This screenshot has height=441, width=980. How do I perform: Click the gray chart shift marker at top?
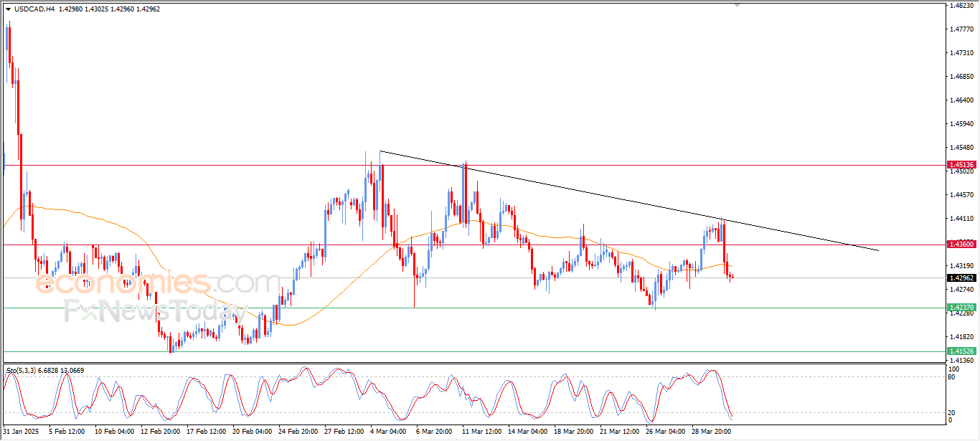pos(737,5)
